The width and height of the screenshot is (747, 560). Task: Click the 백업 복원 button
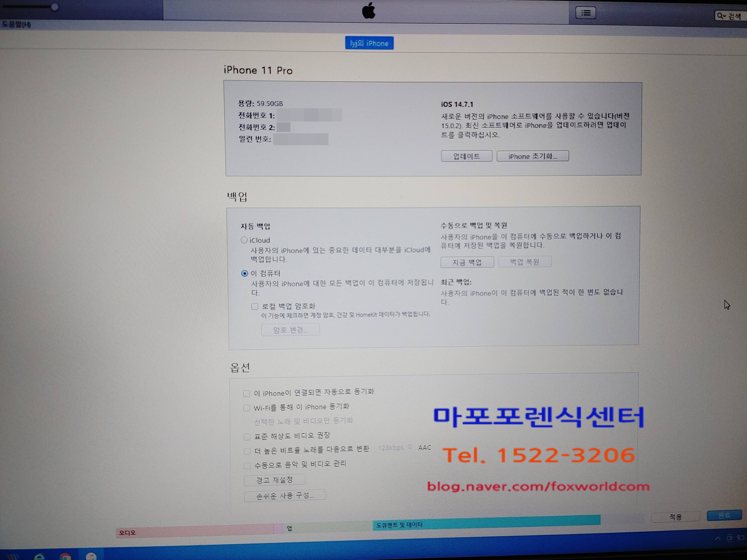(x=524, y=262)
